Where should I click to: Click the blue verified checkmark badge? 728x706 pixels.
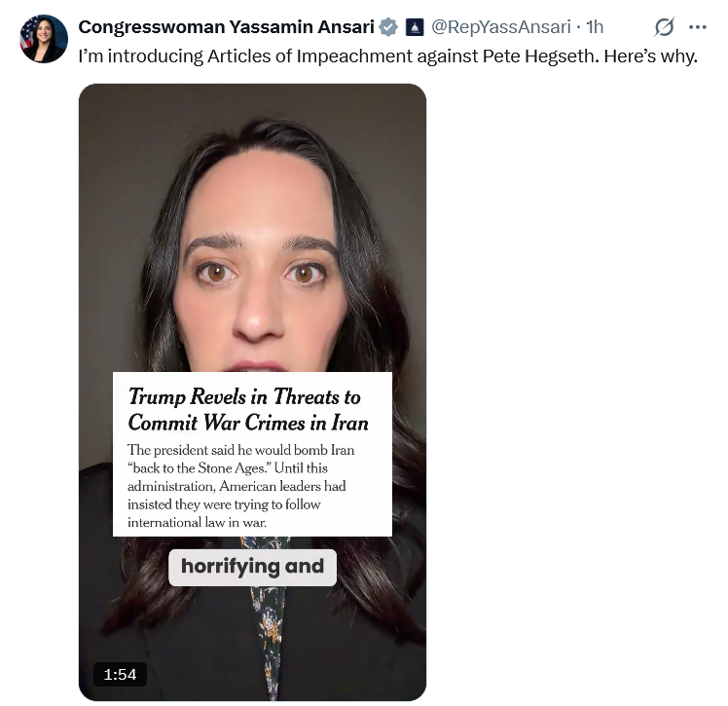388,27
